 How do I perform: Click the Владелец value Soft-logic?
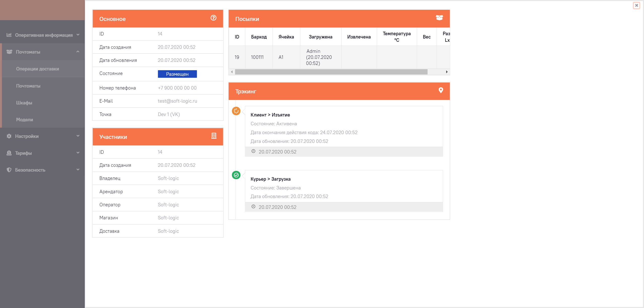[x=168, y=178]
